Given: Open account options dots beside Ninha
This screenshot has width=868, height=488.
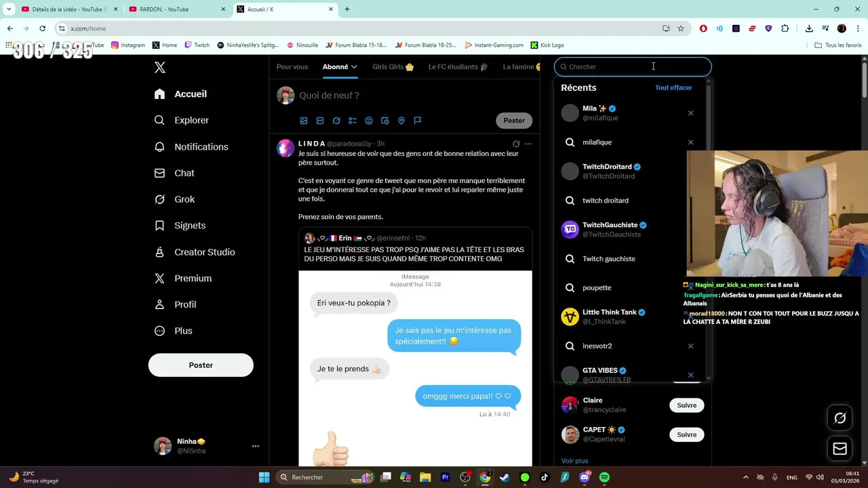Looking at the screenshot, I should [256, 446].
